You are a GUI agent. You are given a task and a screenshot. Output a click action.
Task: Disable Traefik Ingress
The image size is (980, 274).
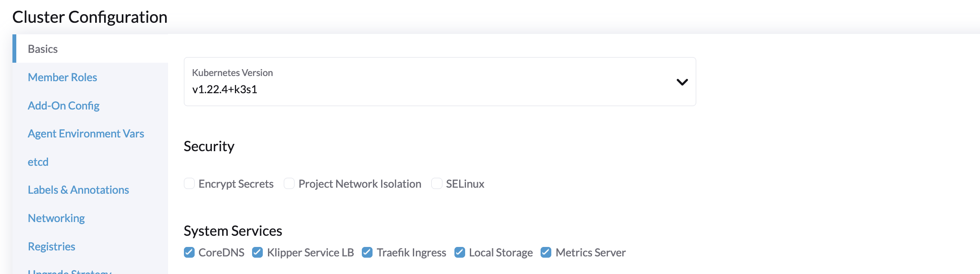point(368,253)
